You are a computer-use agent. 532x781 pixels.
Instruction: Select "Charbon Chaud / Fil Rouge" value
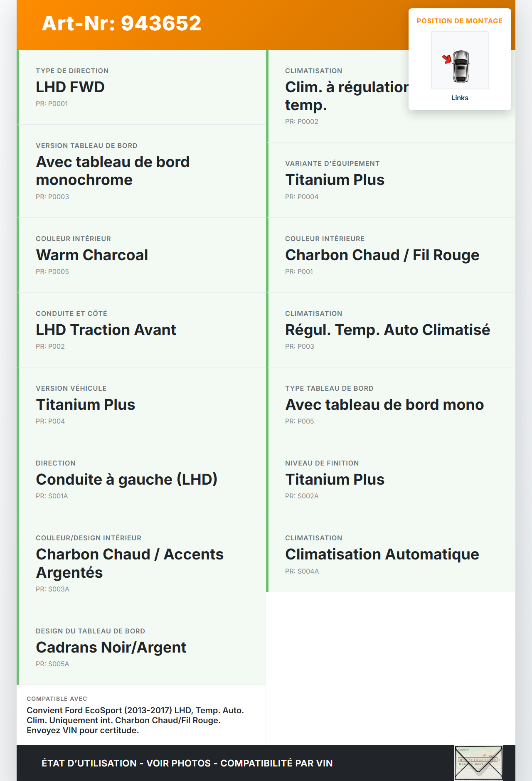[382, 255]
